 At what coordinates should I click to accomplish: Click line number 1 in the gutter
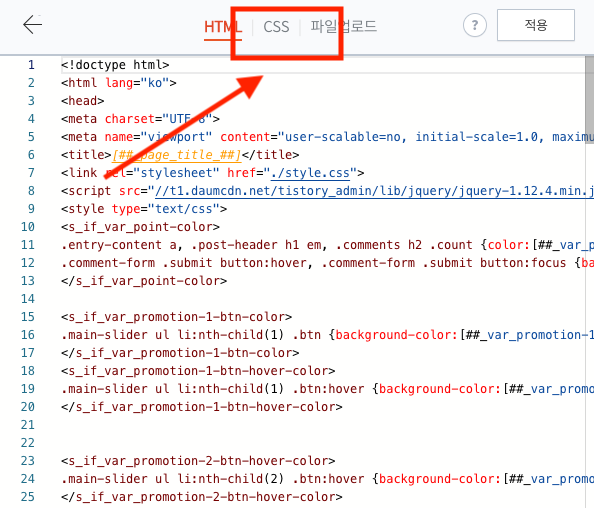[x=31, y=65]
